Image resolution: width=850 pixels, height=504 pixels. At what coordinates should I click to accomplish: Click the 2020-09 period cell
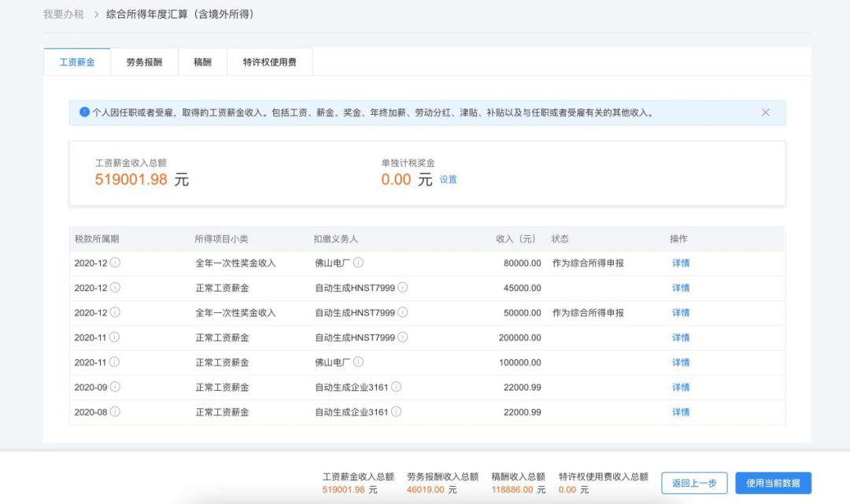click(91, 388)
